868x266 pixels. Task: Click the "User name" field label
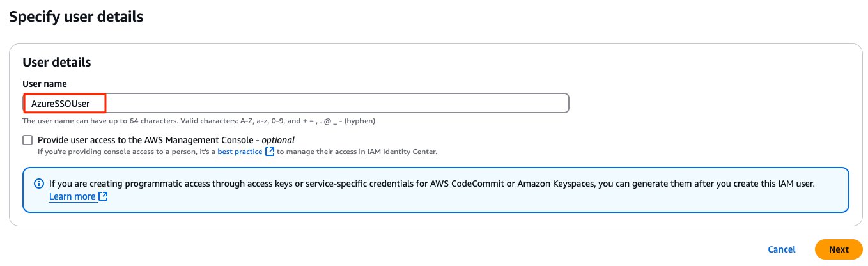pos(45,84)
